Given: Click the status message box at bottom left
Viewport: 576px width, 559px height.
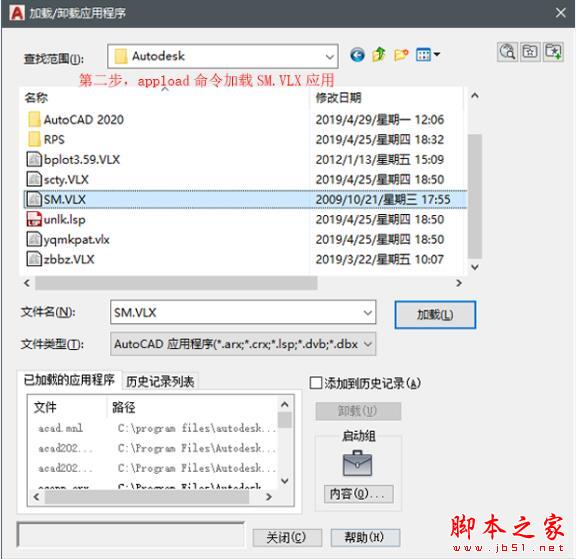Looking at the screenshot, I should point(131,535).
